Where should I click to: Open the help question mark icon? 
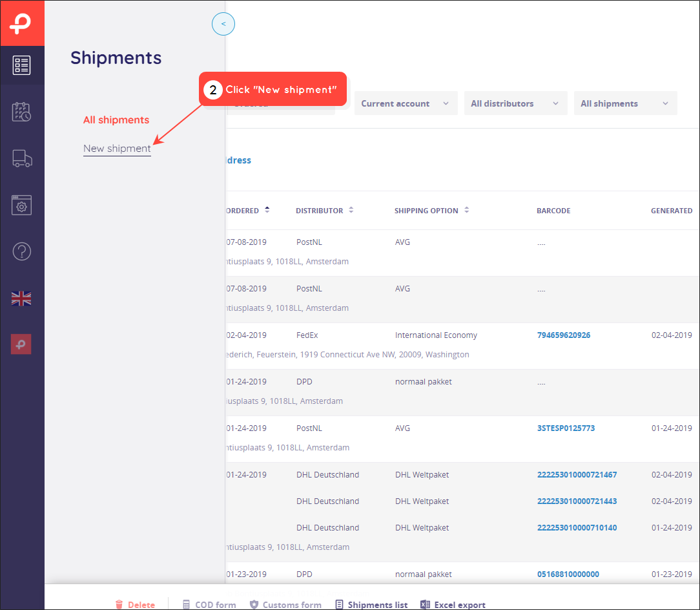click(x=21, y=251)
